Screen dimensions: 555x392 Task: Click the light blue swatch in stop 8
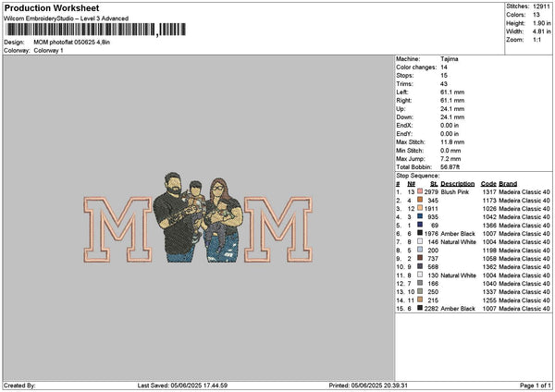[420, 250]
